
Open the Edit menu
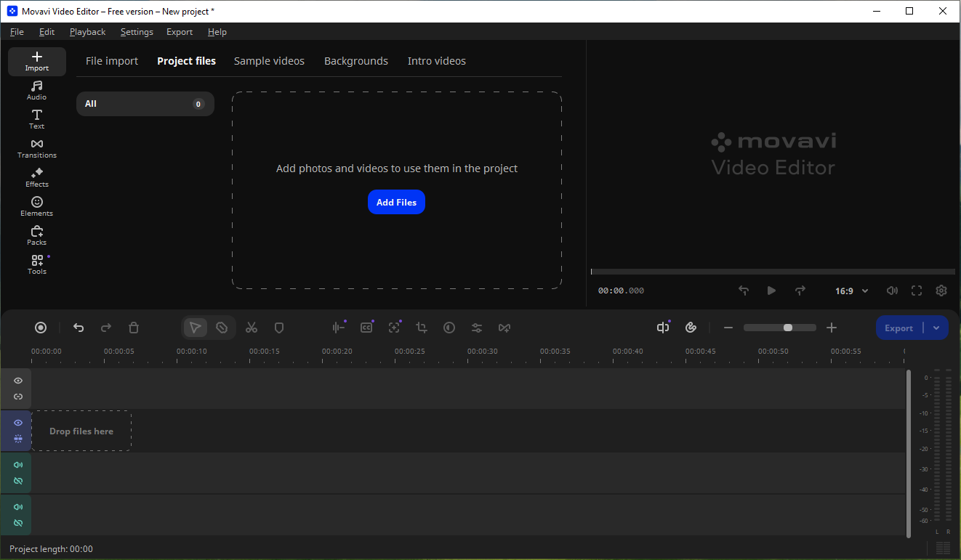(47, 32)
